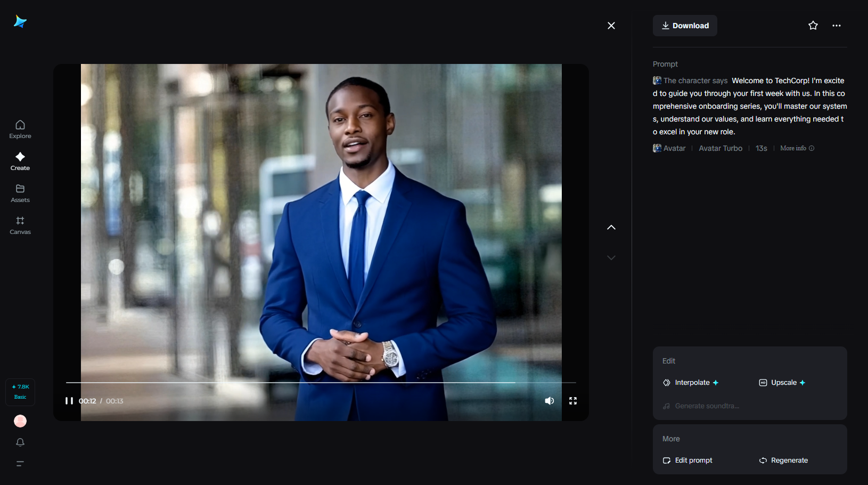
Task: Click the Regenerate loop icon
Action: (763, 460)
